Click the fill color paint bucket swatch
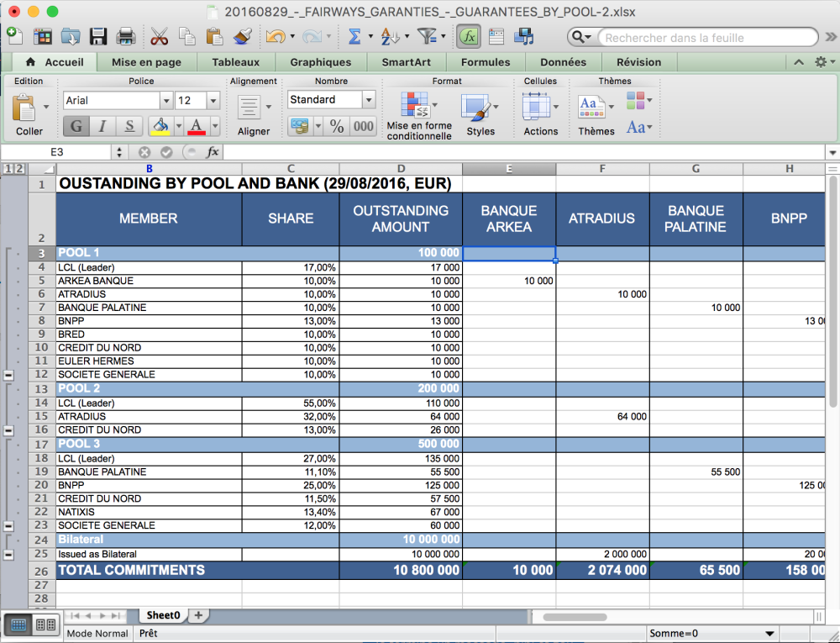Image resolution: width=840 pixels, height=643 pixels. coord(160,126)
